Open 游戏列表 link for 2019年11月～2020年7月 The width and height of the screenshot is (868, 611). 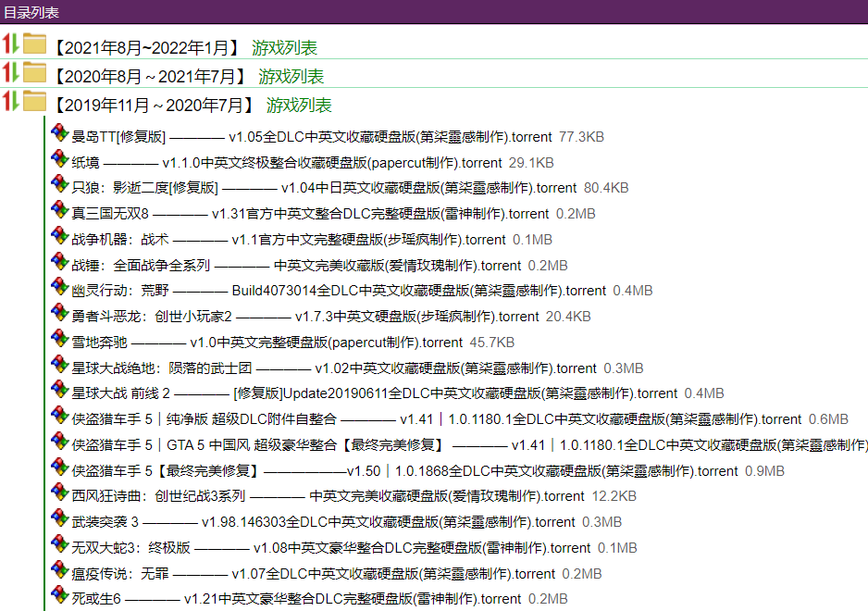pyautogui.click(x=299, y=106)
